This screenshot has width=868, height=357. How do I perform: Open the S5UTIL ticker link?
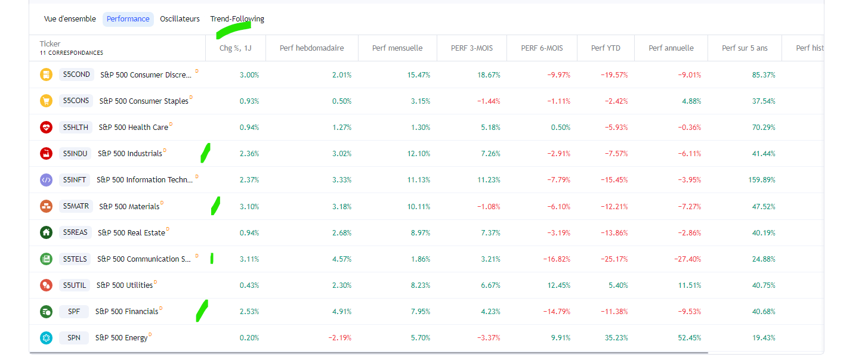click(75, 285)
